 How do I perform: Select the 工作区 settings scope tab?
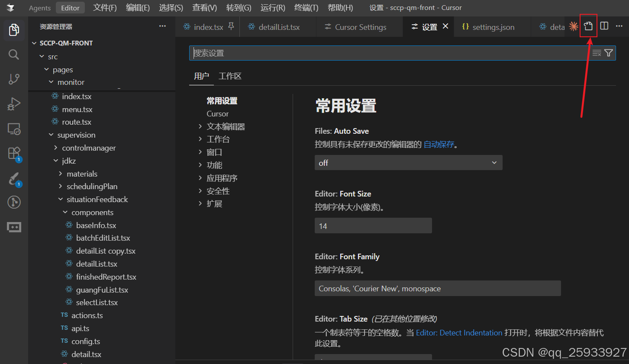point(230,76)
